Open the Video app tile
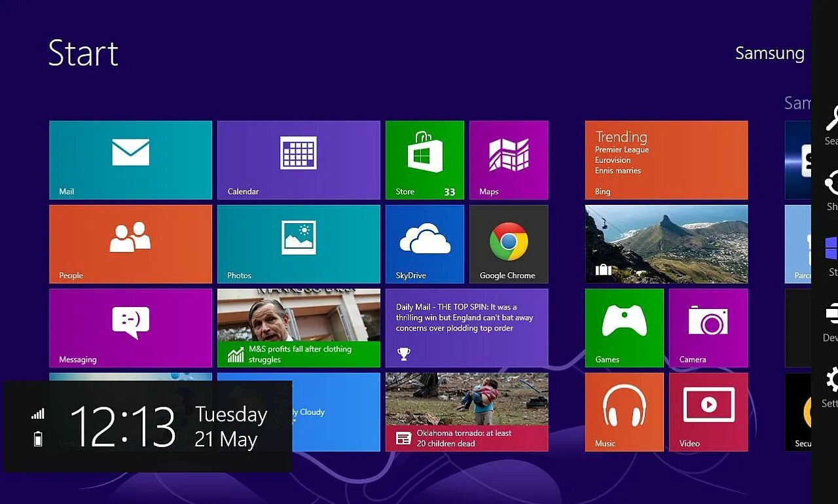The height and width of the screenshot is (504, 838). coord(708,411)
